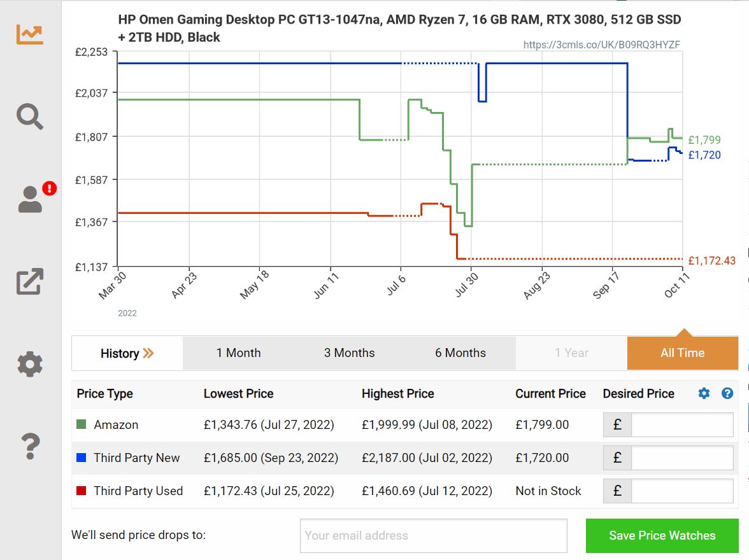Show the 6 Months price history
Screen dimensions: 749x560
pyautogui.click(x=460, y=353)
